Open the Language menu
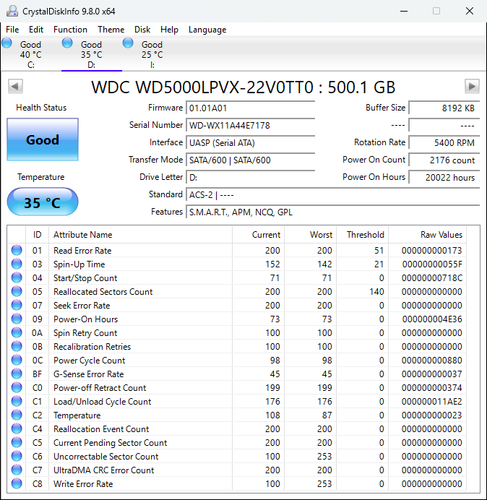 [207, 30]
